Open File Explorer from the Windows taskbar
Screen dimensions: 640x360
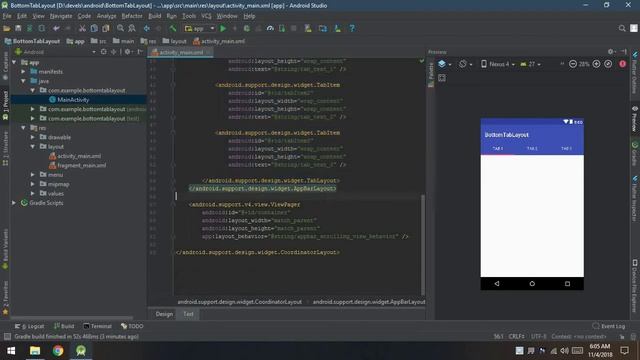coord(35,351)
